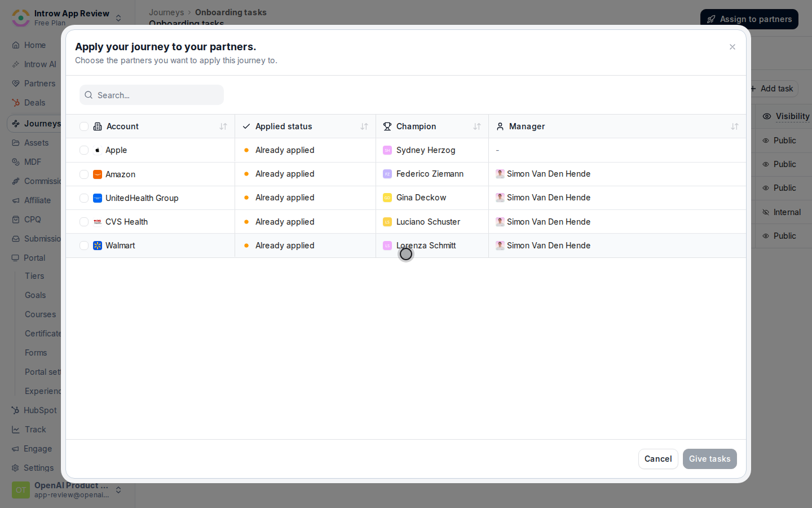Click the UnitedHealth Group logo icon
Image resolution: width=812 pixels, height=508 pixels.
[98, 198]
